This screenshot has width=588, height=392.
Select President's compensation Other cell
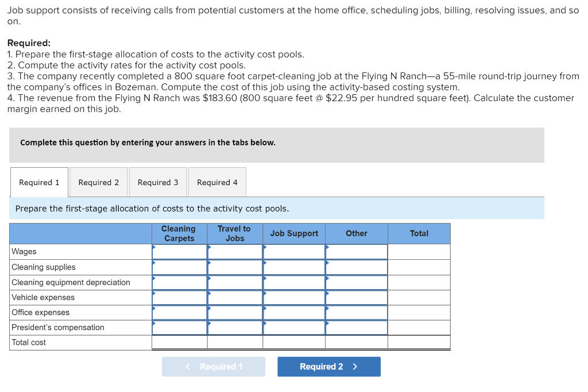pos(357,328)
